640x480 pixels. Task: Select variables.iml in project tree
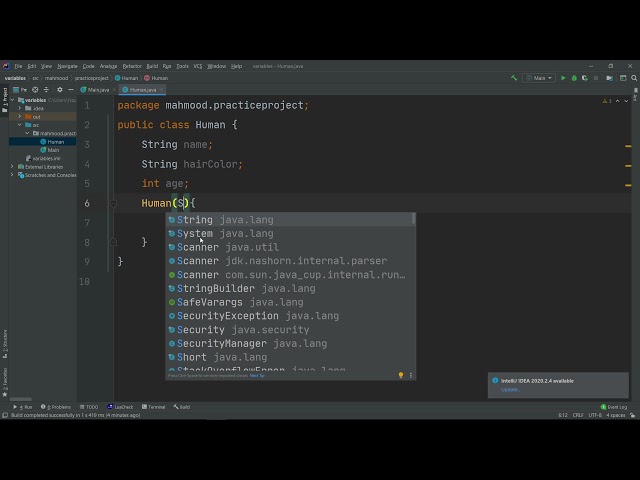point(43,158)
